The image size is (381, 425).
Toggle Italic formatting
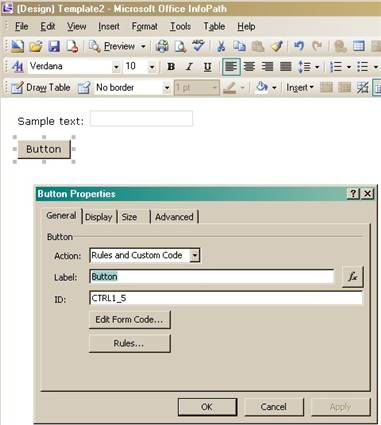(x=189, y=67)
